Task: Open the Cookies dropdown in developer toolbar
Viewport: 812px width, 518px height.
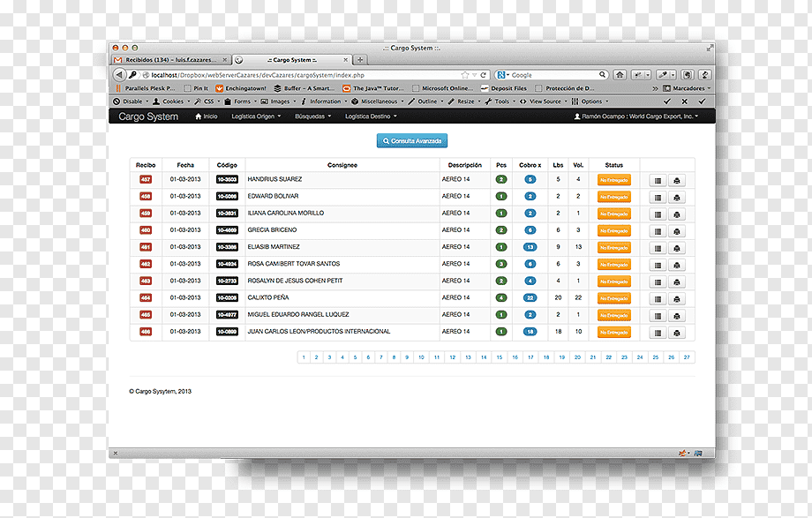Action: tap(171, 101)
